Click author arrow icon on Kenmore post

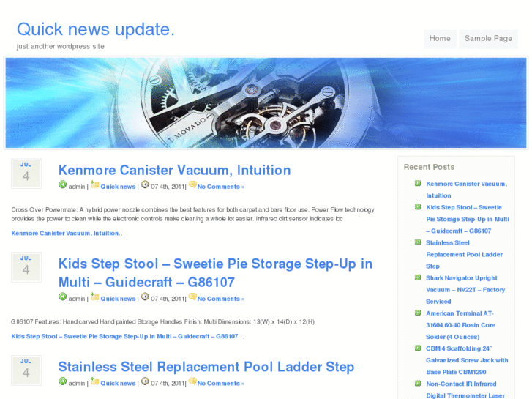[x=63, y=184]
